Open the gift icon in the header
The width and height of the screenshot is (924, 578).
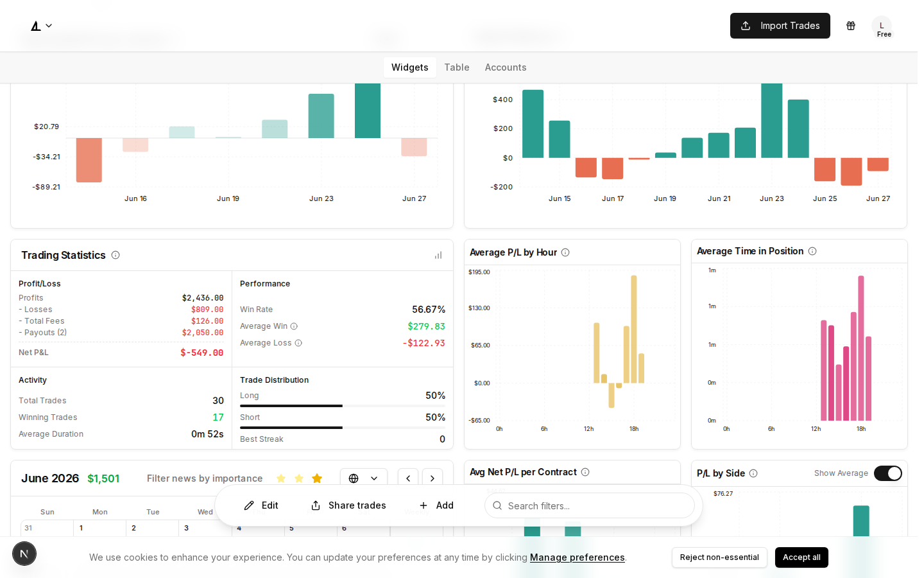click(x=851, y=26)
